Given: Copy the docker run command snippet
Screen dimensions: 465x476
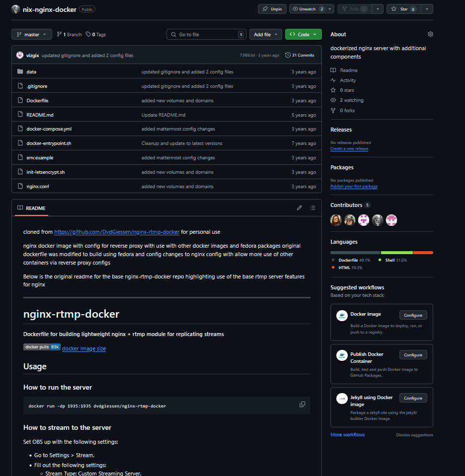Looking at the screenshot, I should [x=302, y=404].
